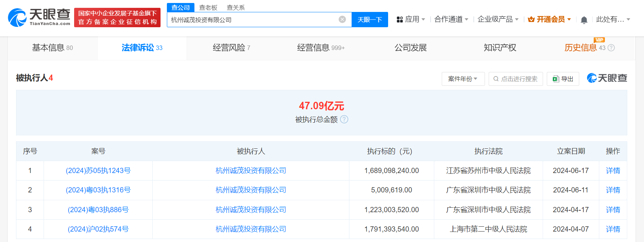Expand the 应用 dropdown
Viewport: 644px width, 242px height.
[x=423, y=19]
